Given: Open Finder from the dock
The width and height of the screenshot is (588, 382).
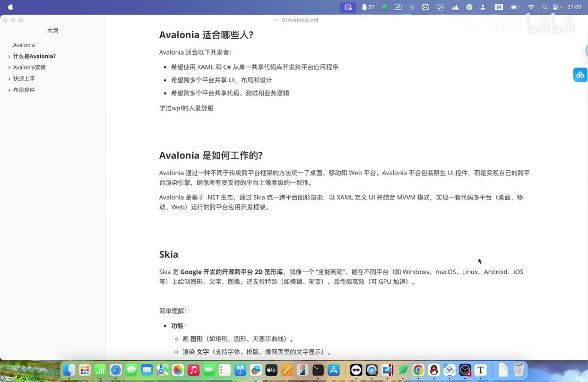Looking at the screenshot, I should coord(69,370).
